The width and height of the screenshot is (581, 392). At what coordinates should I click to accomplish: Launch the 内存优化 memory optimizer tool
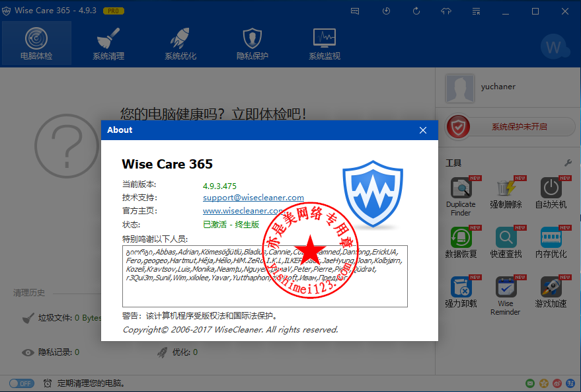[551, 242]
